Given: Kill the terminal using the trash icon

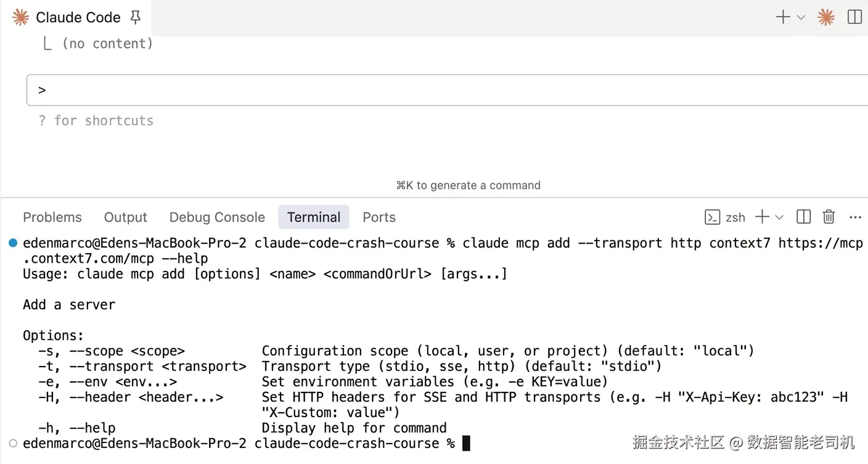Looking at the screenshot, I should [829, 217].
